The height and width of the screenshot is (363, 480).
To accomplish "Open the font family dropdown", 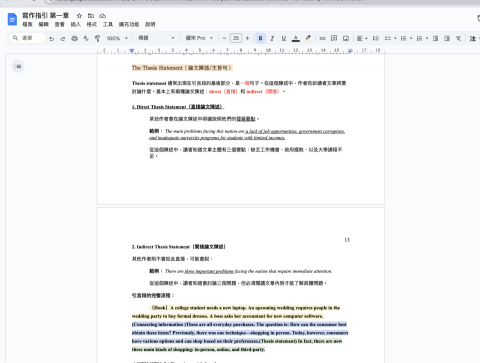I will point(199,38).
